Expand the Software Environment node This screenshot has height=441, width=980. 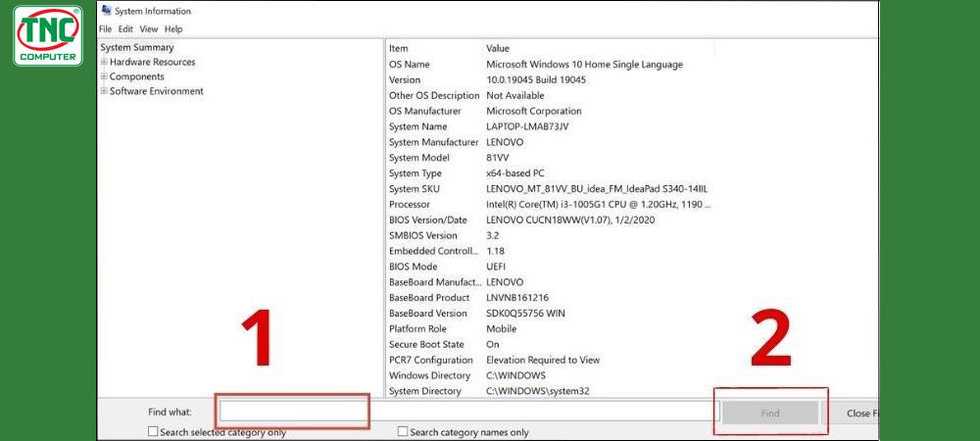pyautogui.click(x=104, y=91)
